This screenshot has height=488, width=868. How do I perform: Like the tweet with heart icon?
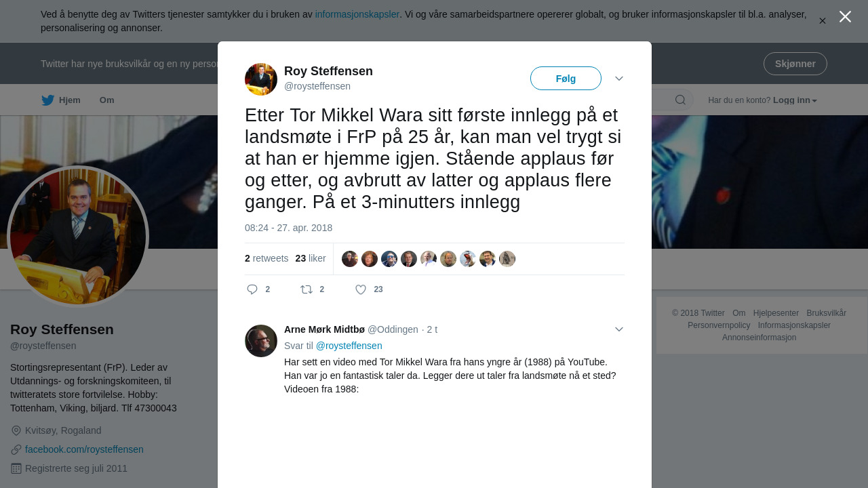361,289
